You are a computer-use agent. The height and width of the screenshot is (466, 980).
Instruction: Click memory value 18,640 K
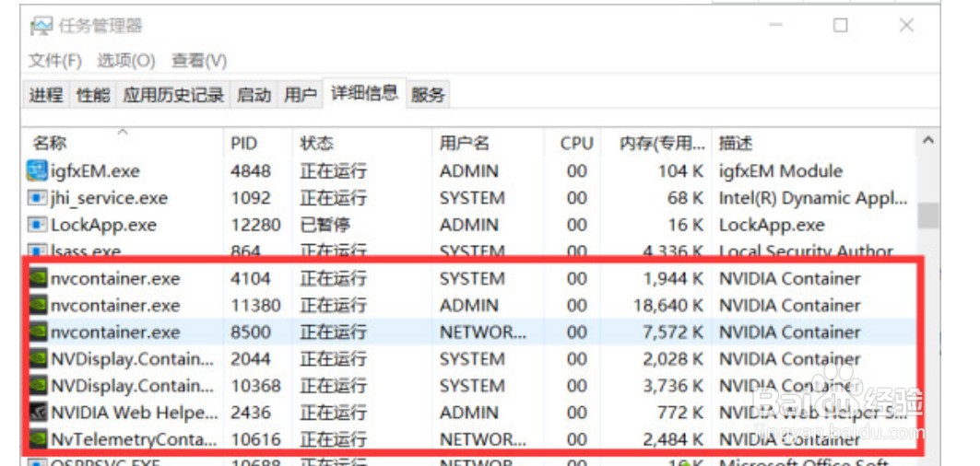[667, 306]
